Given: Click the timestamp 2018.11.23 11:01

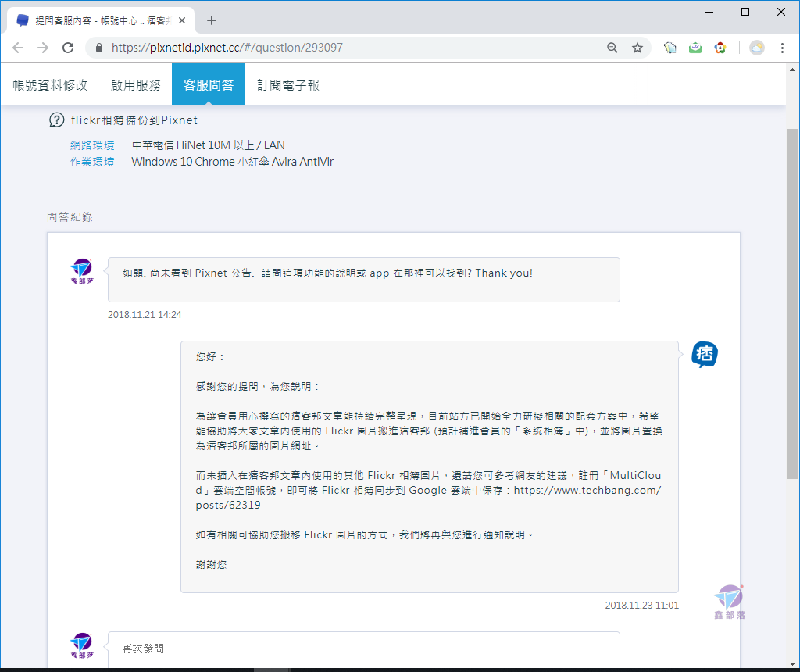Looking at the screenshot, I should pyautogui.click(x=642, y=606).
